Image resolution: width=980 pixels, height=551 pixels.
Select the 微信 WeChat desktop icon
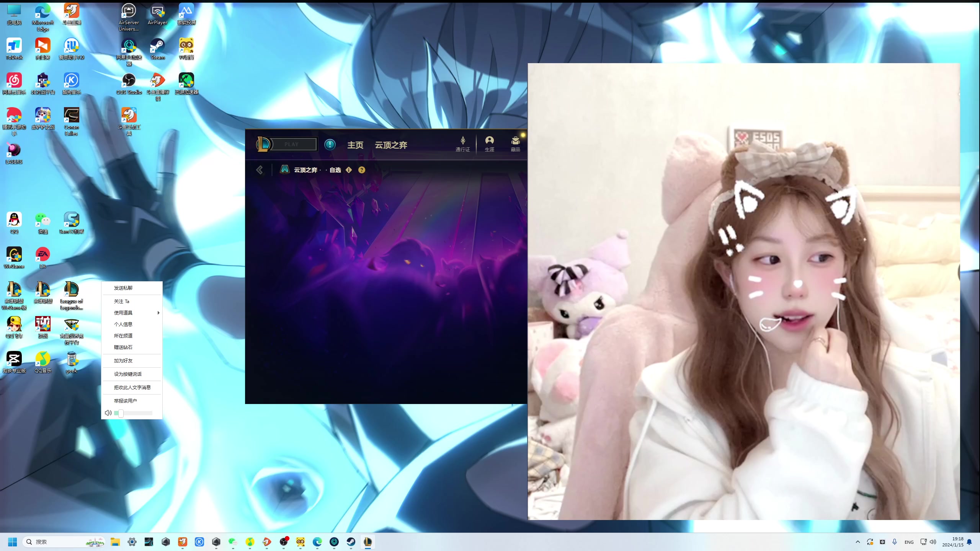click(43, 223)
